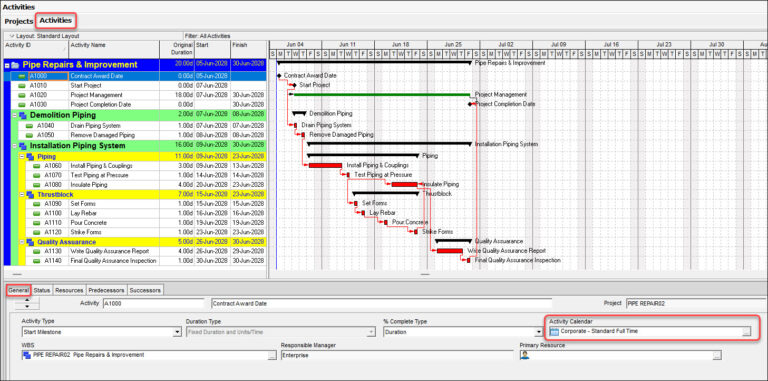768x381 pixels.
Task: Click the Original Duration column header
Action: coord(177,49)
